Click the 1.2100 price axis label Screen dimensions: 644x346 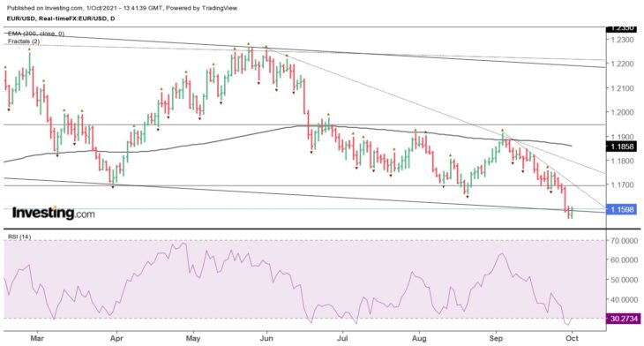pyautogui.click(x=622, y=88)
